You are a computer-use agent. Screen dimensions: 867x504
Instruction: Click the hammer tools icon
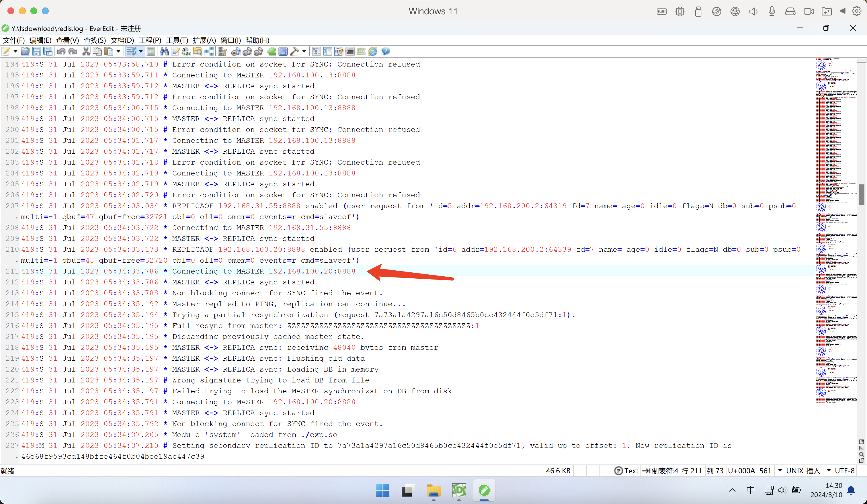click(294, 52)
